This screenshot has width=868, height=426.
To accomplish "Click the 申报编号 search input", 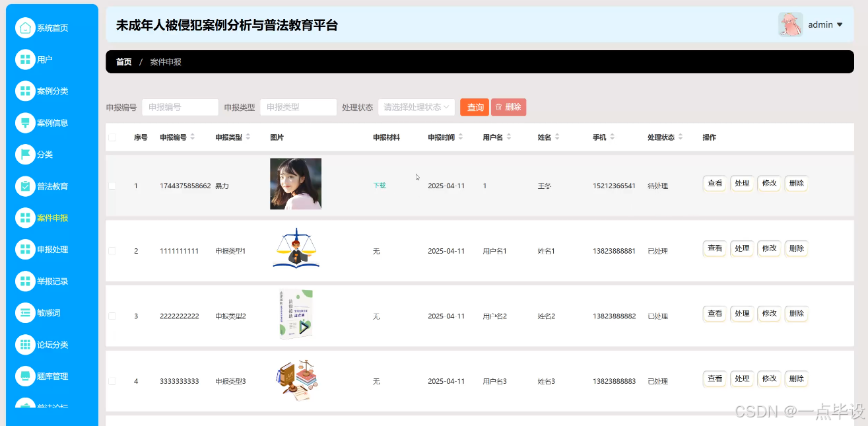I will pyautogui.click(x=180, y=107).
